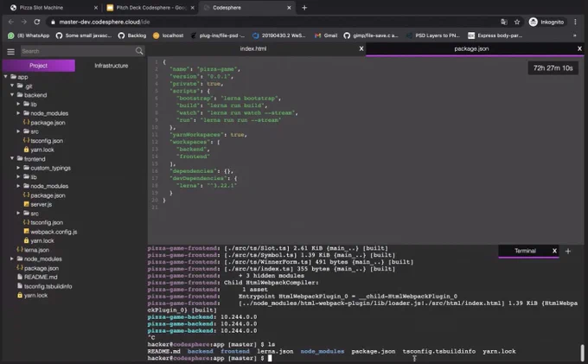
Task: Expand the root-level node_modules folder
Action: click(12, 259)
